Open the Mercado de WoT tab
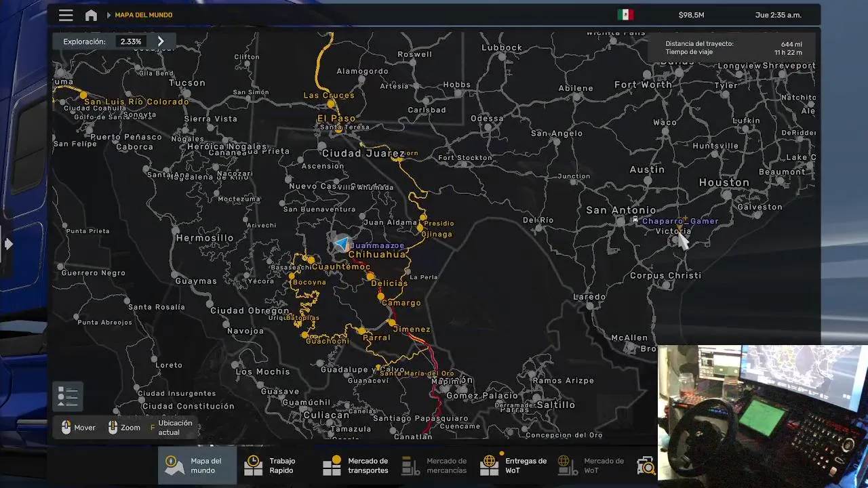The width and height of the screenshot is (868, 488). pos(591,466)
